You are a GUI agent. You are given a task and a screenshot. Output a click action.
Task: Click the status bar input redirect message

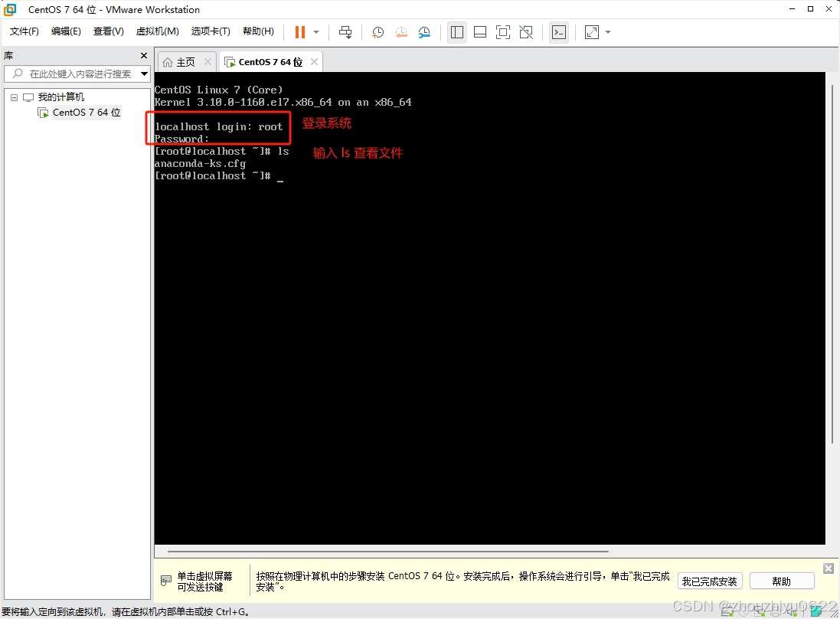(126, 612)
